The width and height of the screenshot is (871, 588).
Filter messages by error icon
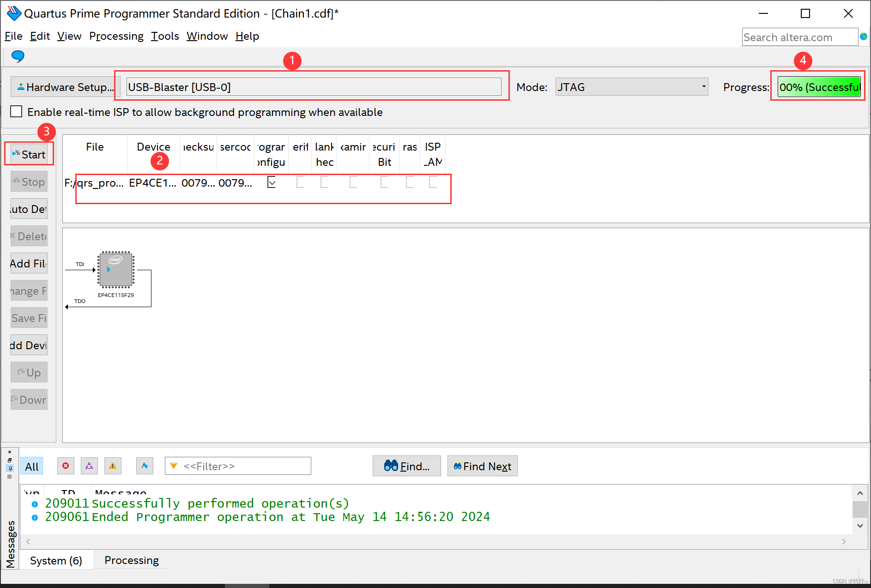[66, 466]
